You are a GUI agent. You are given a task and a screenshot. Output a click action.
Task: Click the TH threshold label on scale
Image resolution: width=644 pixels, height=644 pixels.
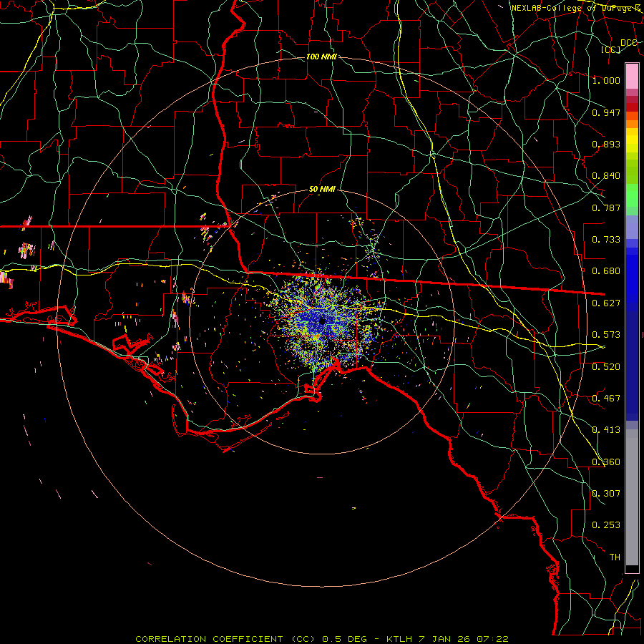pos(615,557)
